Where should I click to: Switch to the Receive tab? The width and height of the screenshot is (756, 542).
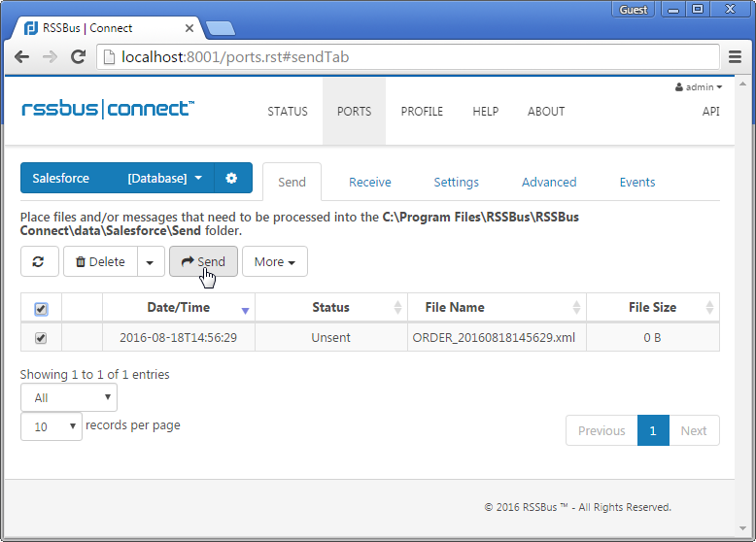(369, 182)
